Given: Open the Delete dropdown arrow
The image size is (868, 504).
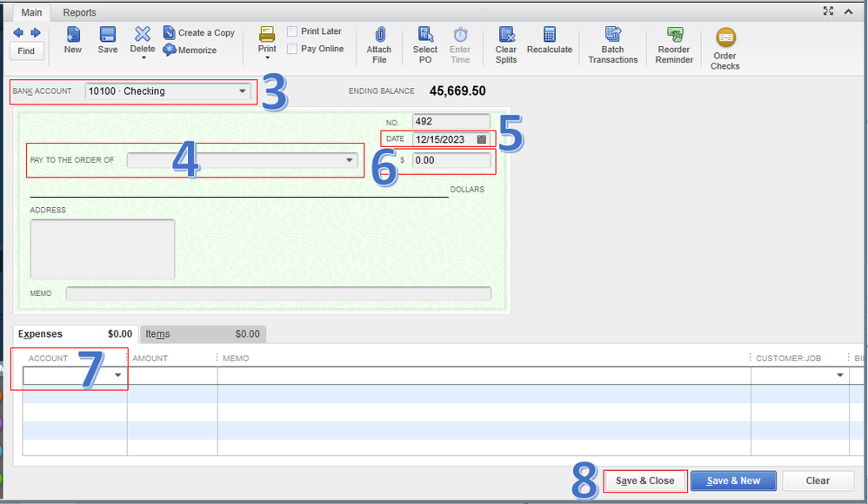Looking at the screenshot, I should (144, 57).
